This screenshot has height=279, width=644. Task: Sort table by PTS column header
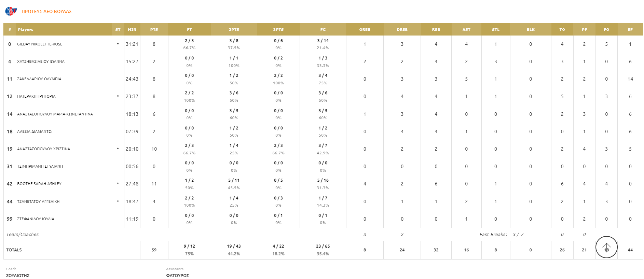[x=154, y=30]
